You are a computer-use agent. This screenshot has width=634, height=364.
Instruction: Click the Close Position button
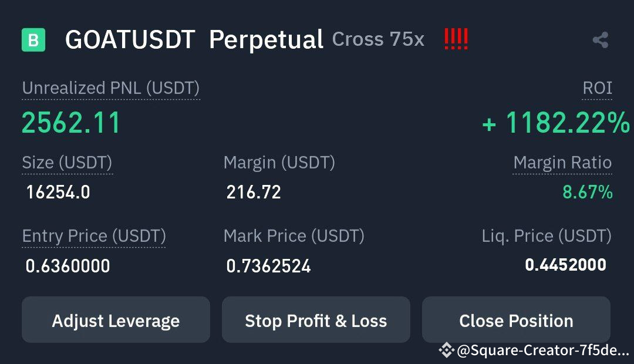point(516,320)
